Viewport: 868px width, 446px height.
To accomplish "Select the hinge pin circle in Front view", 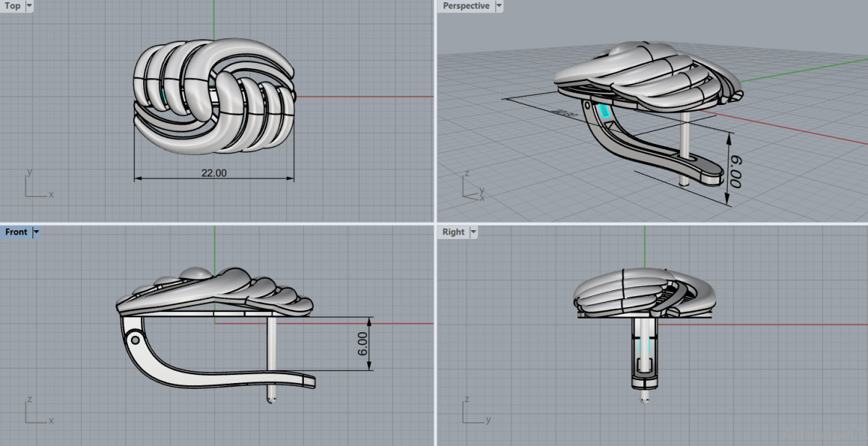I will pyautogui.click(x=135, y=338).
